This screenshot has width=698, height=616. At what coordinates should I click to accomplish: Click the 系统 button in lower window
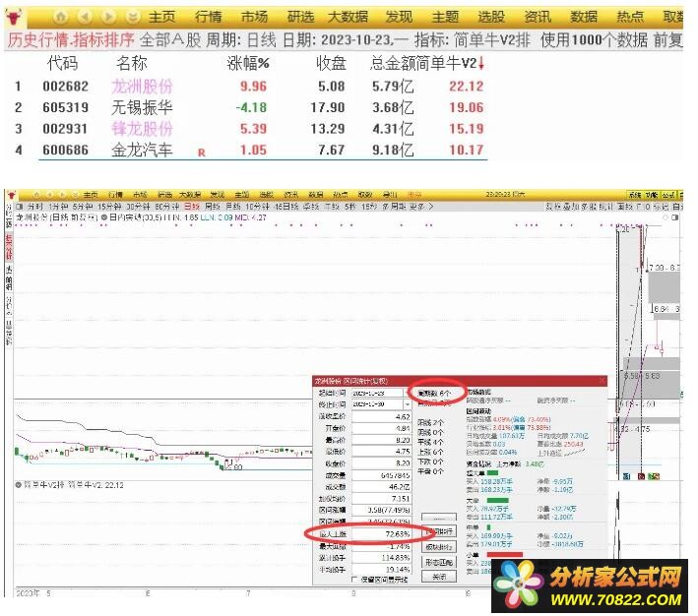click(x=634, y=195)
